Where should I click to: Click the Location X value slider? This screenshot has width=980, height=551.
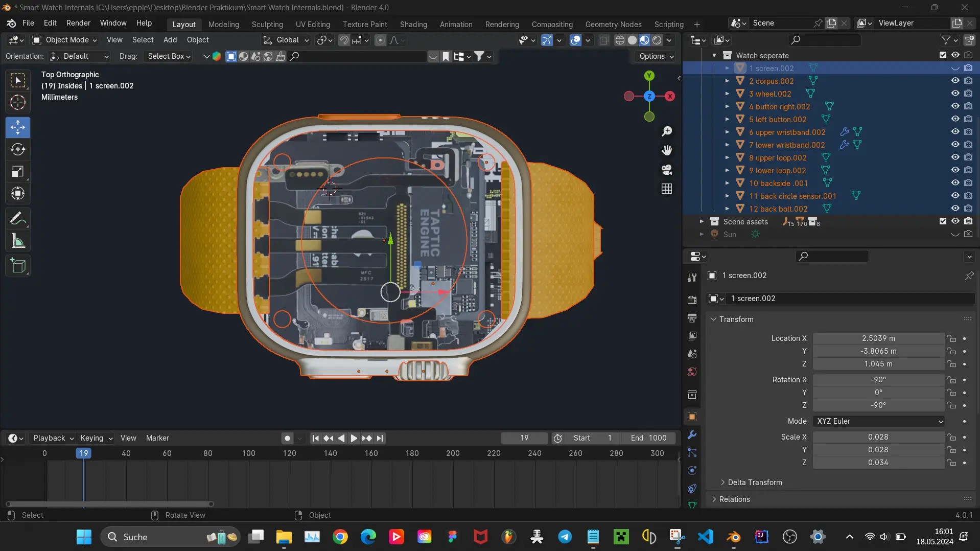[x=878, y=338]
